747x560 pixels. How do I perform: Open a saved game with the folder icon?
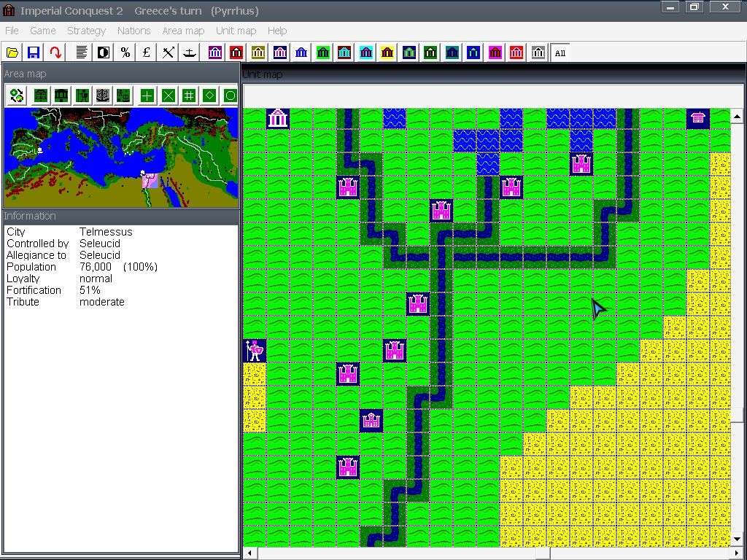(12, 52)
